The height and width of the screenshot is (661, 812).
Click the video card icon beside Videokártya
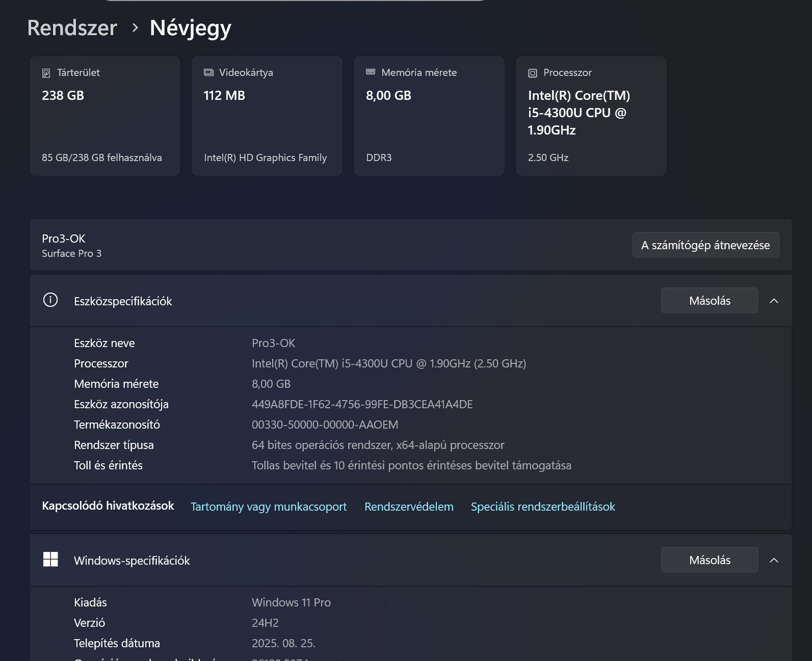tap(208, 72)
